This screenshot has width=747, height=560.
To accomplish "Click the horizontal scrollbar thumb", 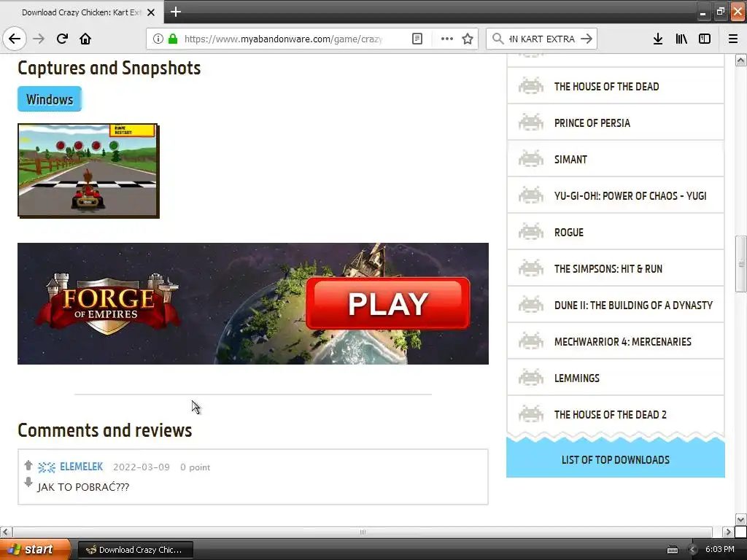I will click(362, 532).
